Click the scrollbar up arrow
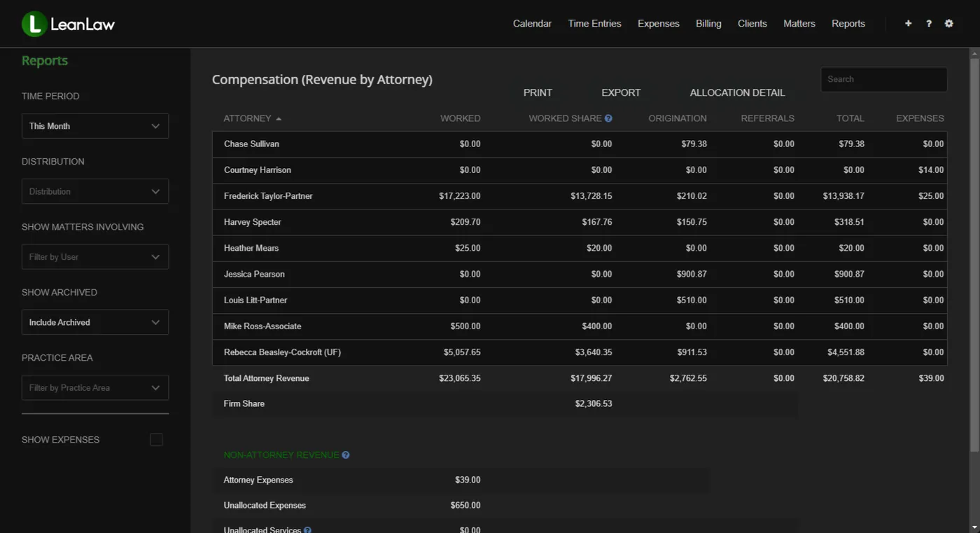Image resolution: width=980 pixels, height=533 pixels. click(974, 53)
